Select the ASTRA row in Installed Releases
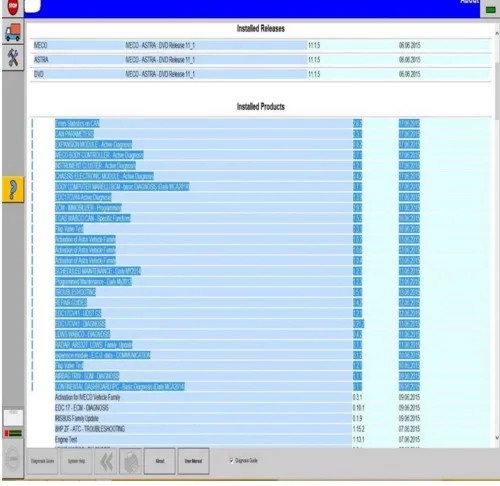The height and width of the screenshot is (486, 500). [x=262, y=60]
